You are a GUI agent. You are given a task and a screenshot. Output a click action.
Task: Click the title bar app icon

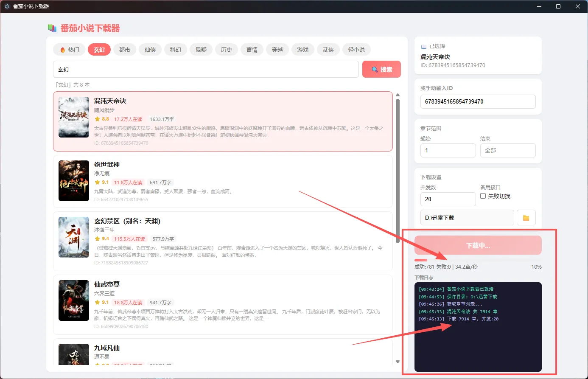pyautogui.click(x=7, y=6)
